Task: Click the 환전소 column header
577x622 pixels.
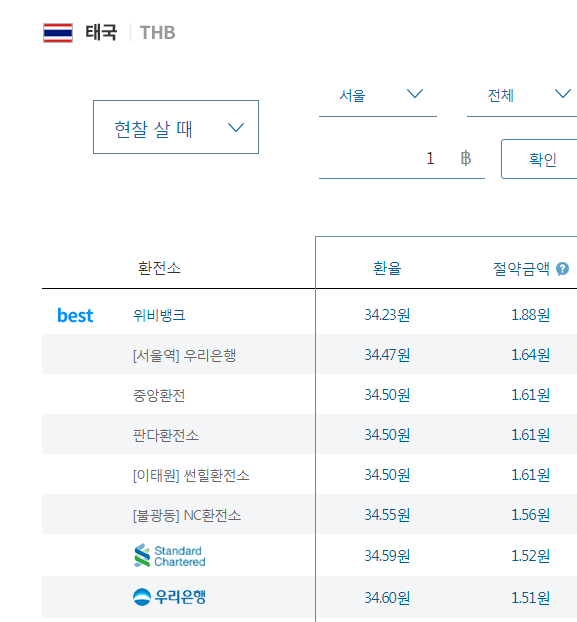Action: [159, 268]
